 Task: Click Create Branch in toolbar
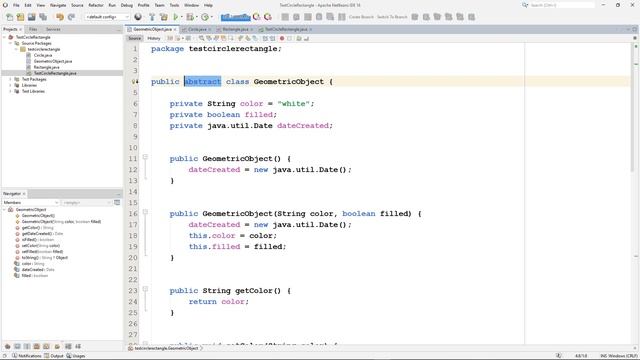(361, 17)
